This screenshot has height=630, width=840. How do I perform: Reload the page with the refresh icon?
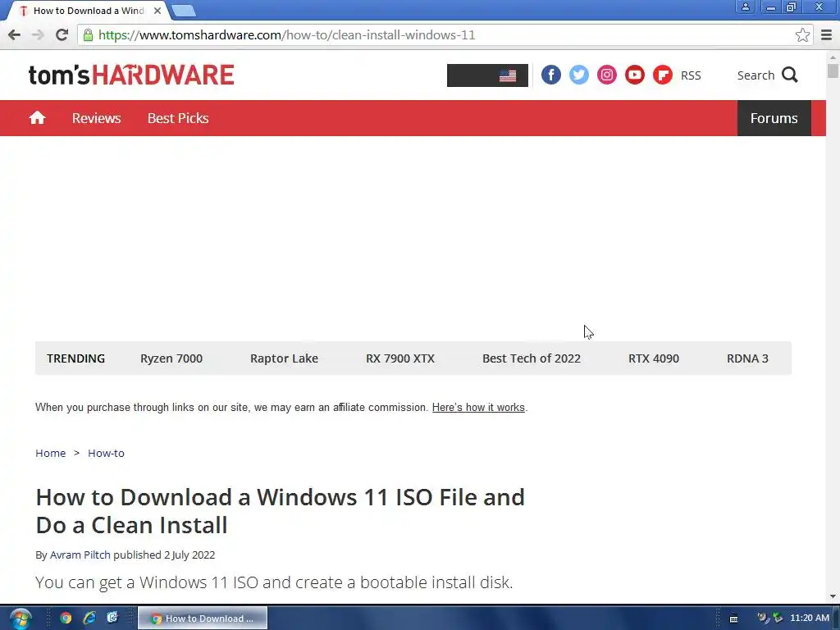point(62,35)
